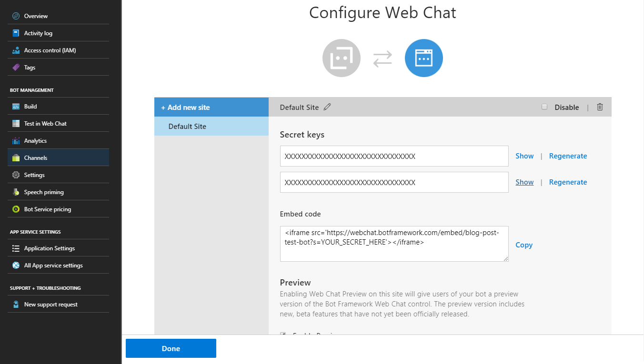Click the Embed code label

pos(301,214)
